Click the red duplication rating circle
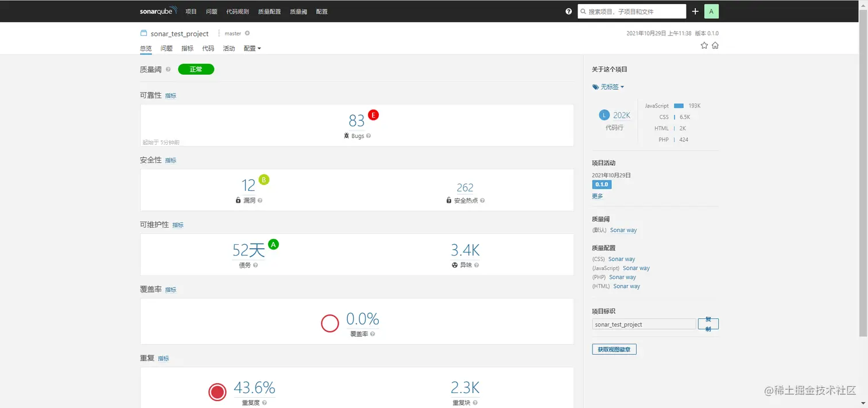Image resolution: width=868 pixels, height=408 pixels. [x=218, y=392]
